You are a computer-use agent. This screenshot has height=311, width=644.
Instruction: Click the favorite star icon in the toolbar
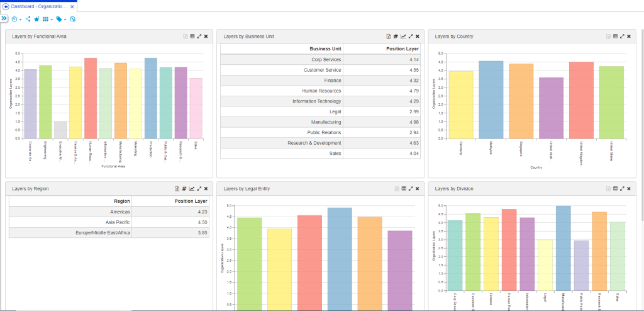(36, 20)
